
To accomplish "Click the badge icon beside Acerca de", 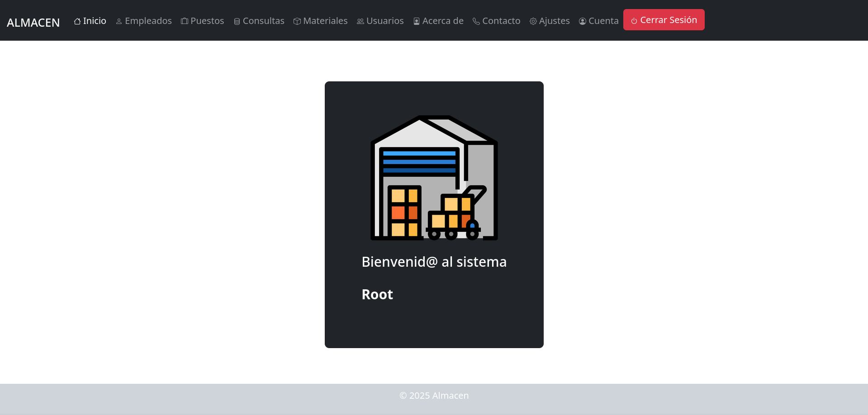I will (417, 21).
